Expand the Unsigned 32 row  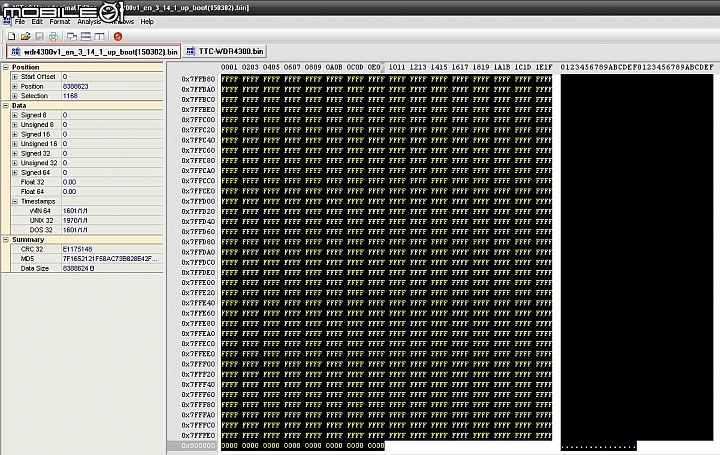pyautogui.click(x=15, y=163)
